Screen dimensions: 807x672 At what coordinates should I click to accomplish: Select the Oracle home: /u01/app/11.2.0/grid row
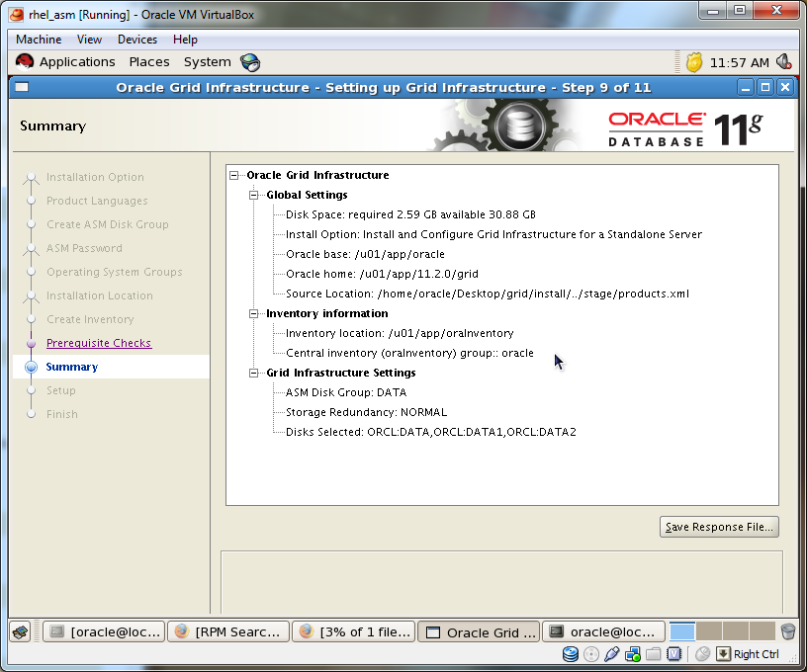coord(383,274)
